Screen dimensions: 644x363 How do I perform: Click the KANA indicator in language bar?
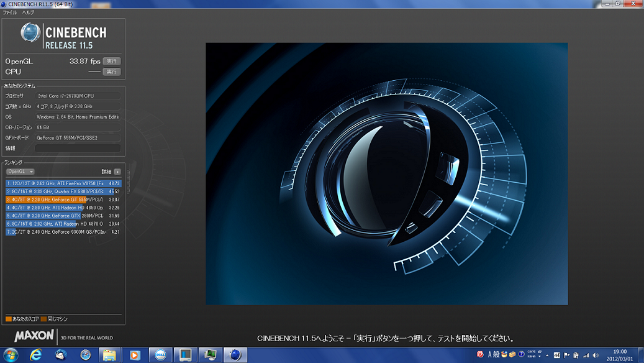(531, 356)
